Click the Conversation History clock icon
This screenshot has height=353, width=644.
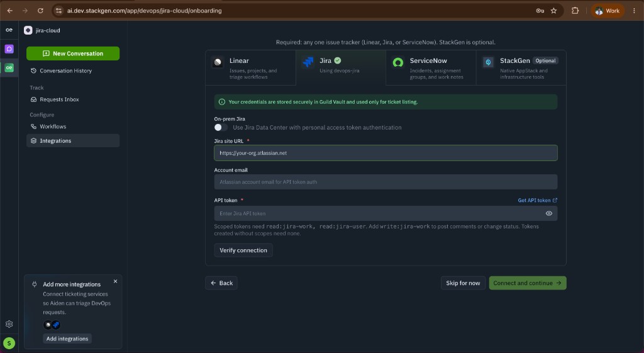tap(34, 70)
